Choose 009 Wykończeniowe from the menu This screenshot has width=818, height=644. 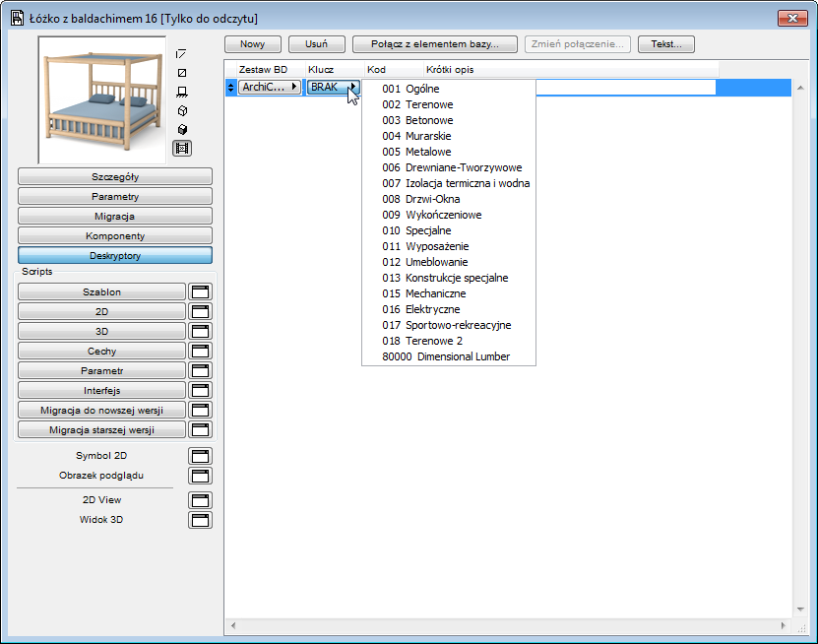pos(449,215)
